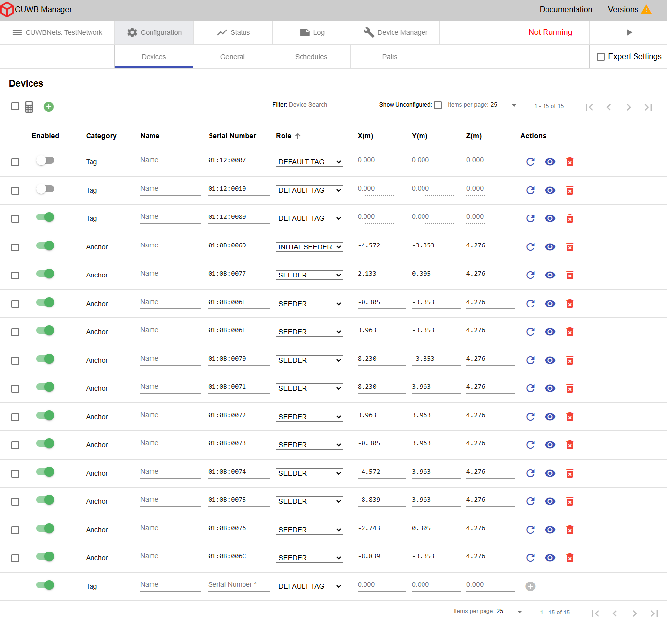Click inside the Device Search filter field
Viewport: 667px width, 644px height.
tap(333, 104)
